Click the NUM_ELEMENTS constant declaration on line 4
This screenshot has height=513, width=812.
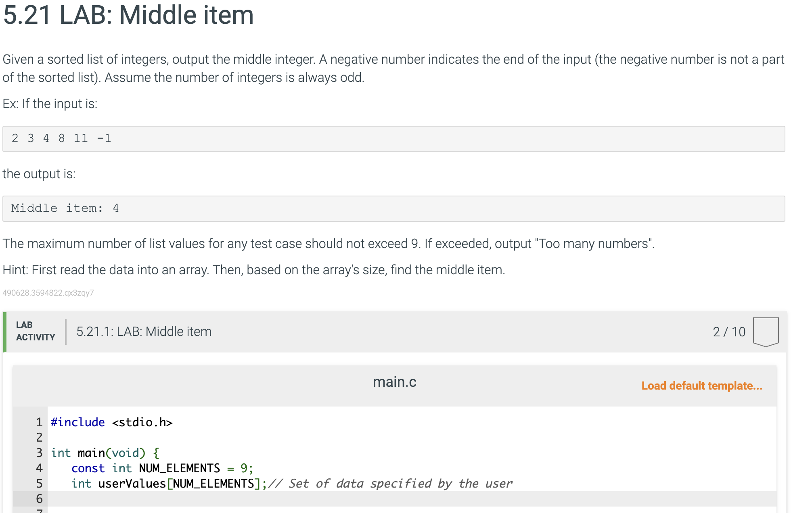tap(179, 468)
